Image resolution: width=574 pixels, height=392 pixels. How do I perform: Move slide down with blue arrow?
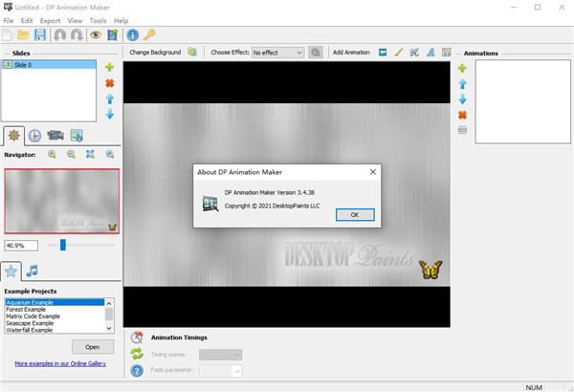point(109,114)
